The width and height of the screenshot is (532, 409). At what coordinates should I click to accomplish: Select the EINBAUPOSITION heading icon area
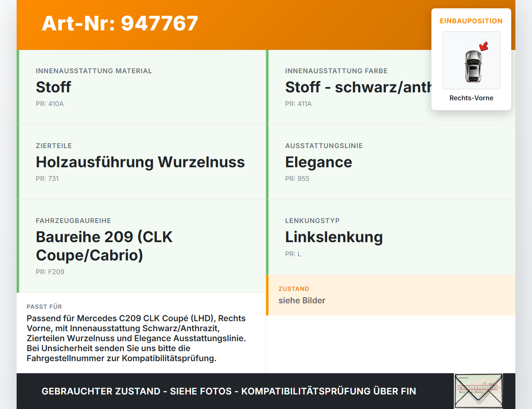(x=471, y=21)
